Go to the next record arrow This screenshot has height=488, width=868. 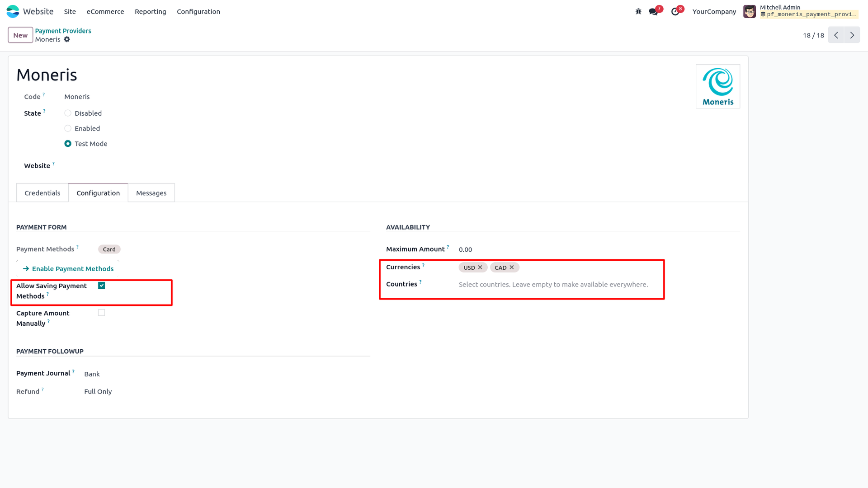(x=852, y=35)
